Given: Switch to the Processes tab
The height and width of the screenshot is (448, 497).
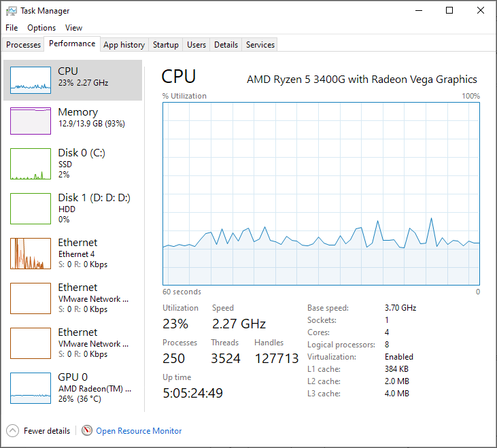Looking at the screenshot, I should pos(24,45).
